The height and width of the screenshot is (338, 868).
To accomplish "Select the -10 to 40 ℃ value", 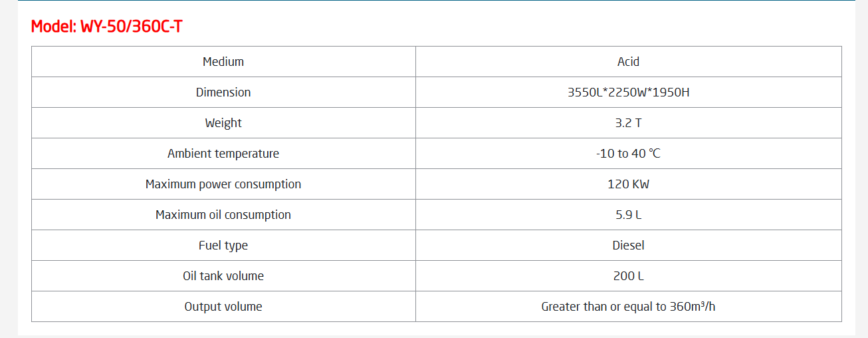I will coord(629,154).
